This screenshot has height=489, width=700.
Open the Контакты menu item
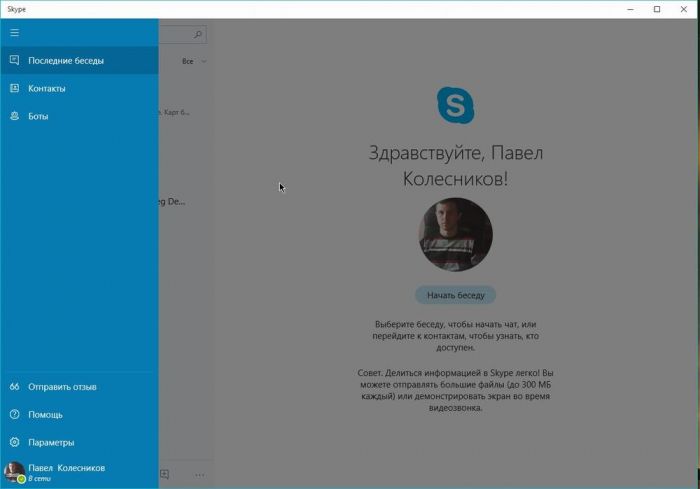(x=47, y=89)
